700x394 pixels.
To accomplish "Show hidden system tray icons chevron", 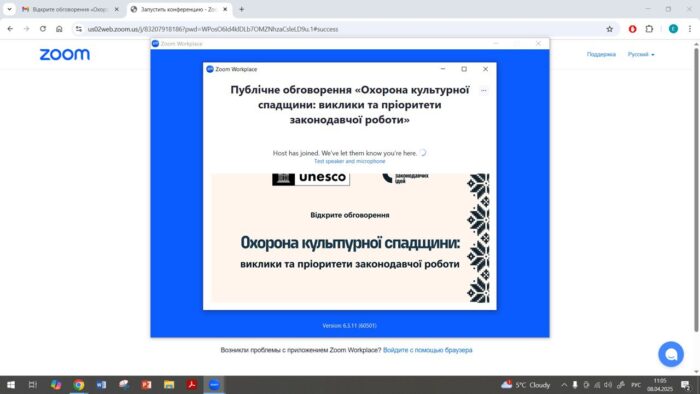I will (564, 385).
